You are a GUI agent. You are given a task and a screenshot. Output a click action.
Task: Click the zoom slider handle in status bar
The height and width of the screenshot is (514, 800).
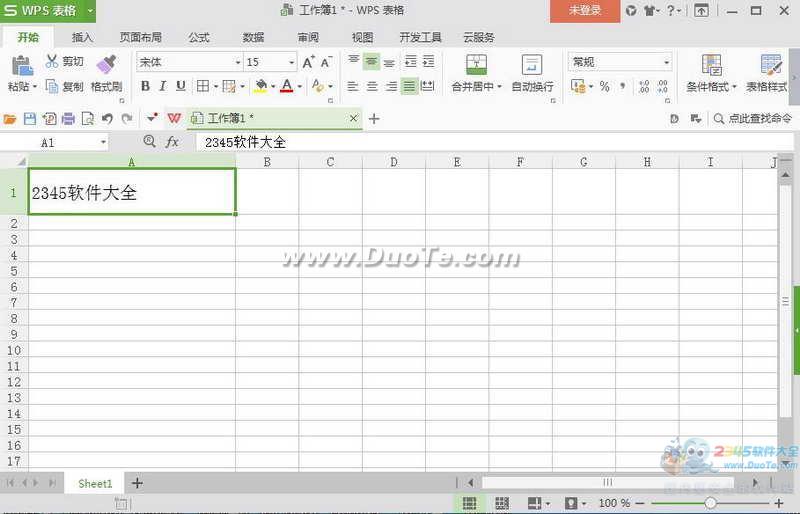710,503
